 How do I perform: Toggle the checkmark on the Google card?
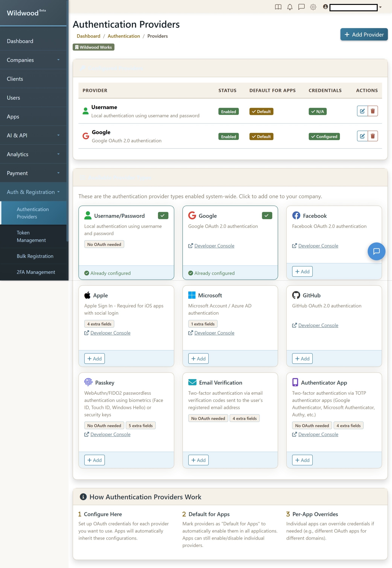click(x=267, y=215)
